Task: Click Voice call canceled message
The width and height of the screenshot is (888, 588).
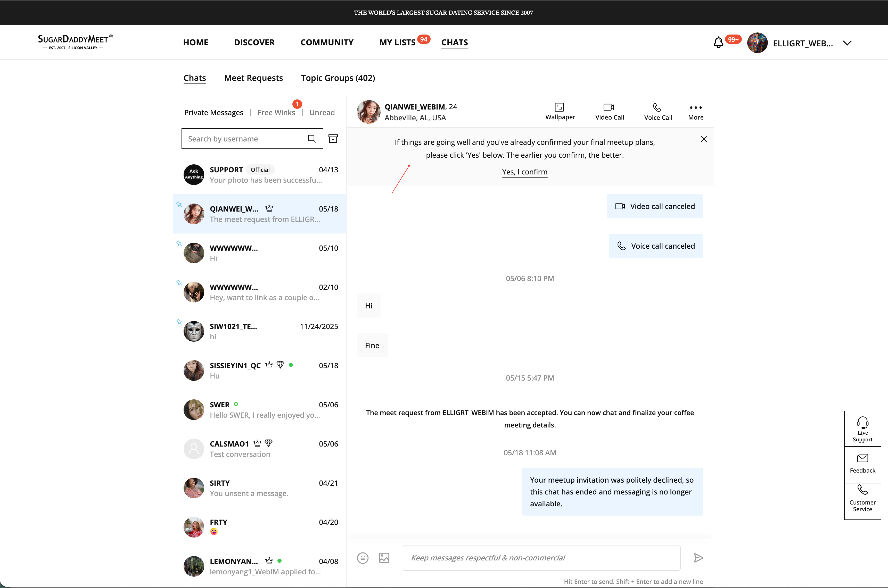Action: tap(656, 246)
